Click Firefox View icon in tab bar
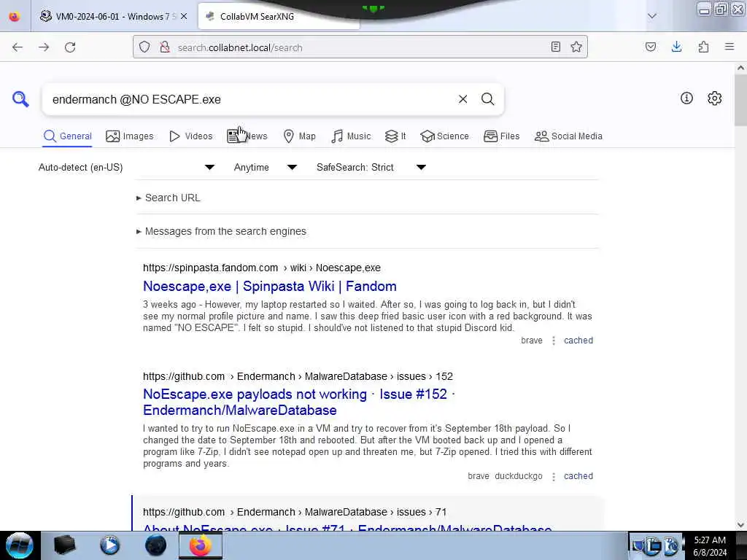 tap(15, 16)
